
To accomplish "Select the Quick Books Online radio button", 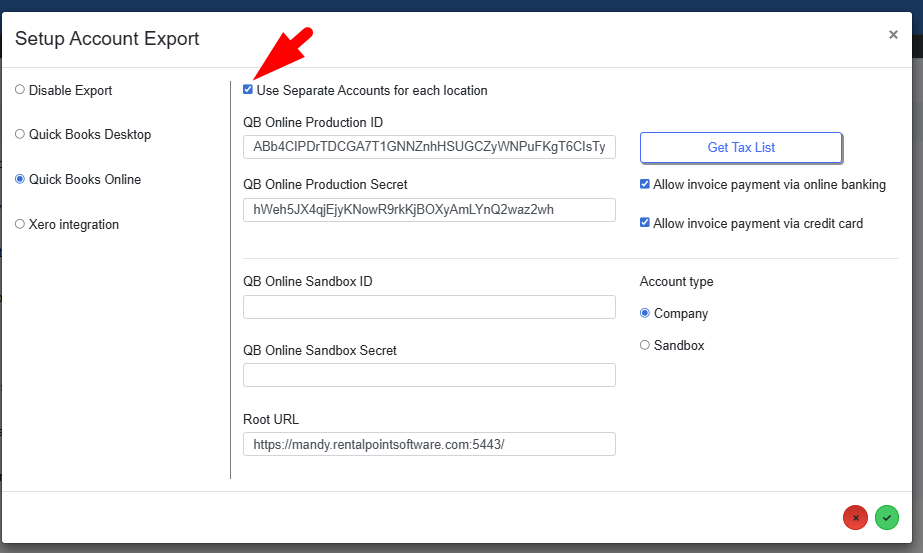I will [20, 179].
